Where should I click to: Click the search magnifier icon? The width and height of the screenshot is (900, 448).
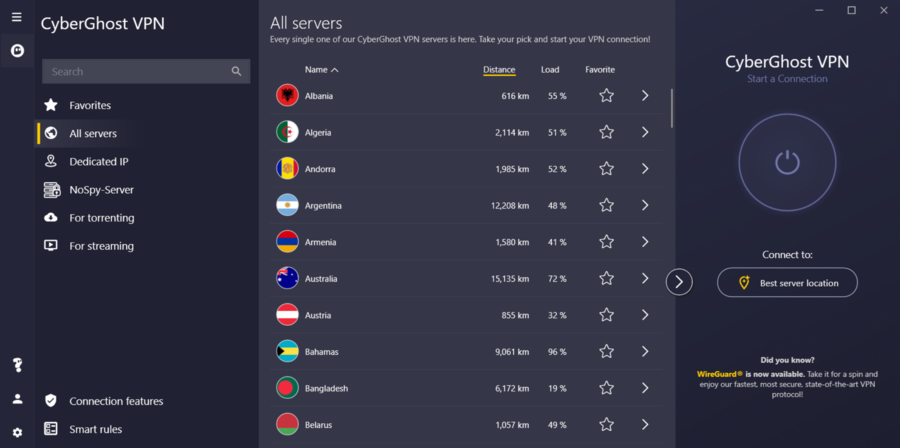coord(237,72)
